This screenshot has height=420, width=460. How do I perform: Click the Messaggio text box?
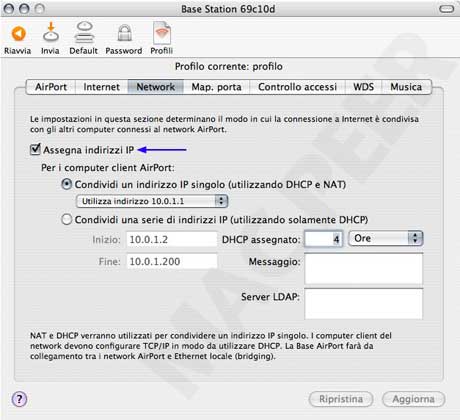pos(364,269)
